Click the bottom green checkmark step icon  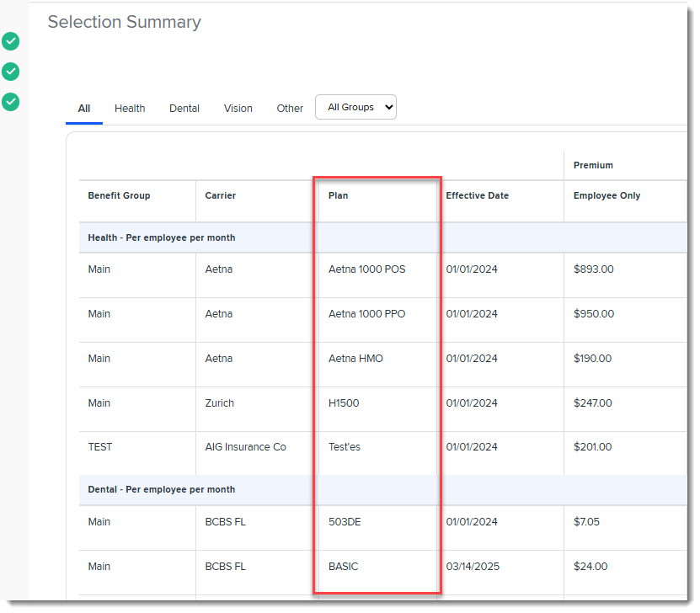(10, 102)
